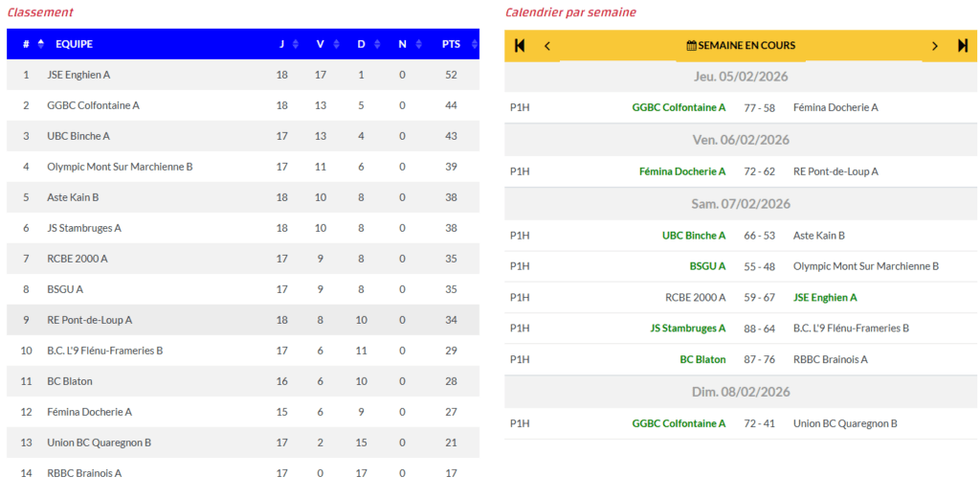Sort the ranking by the V column arrows
Screen dimensions: 980x500
point(335,44)
